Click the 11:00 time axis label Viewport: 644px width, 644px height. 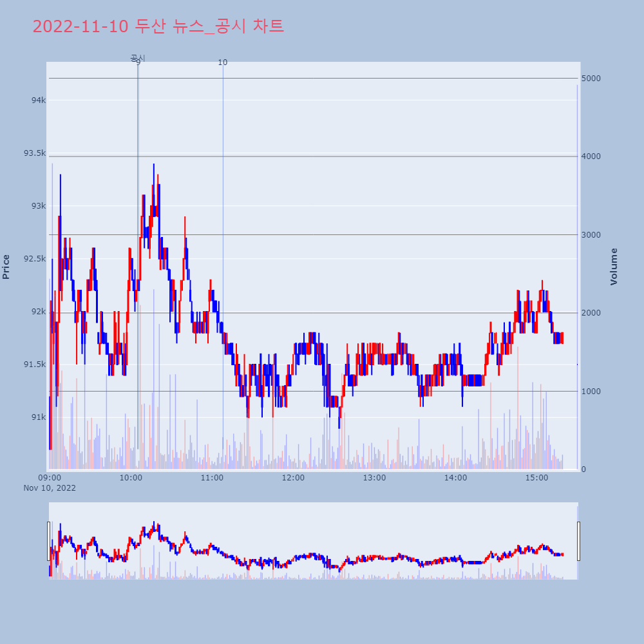212,478
